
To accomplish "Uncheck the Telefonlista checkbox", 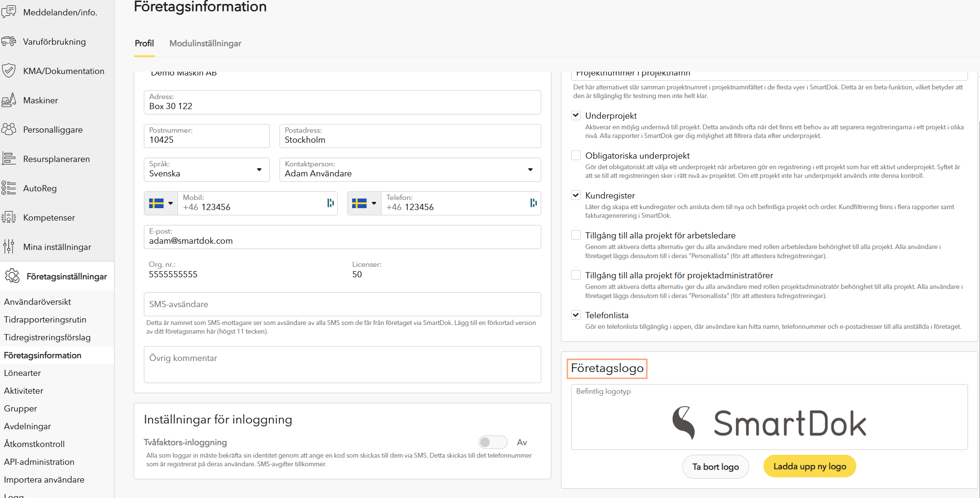I will [x=575, y=315].
